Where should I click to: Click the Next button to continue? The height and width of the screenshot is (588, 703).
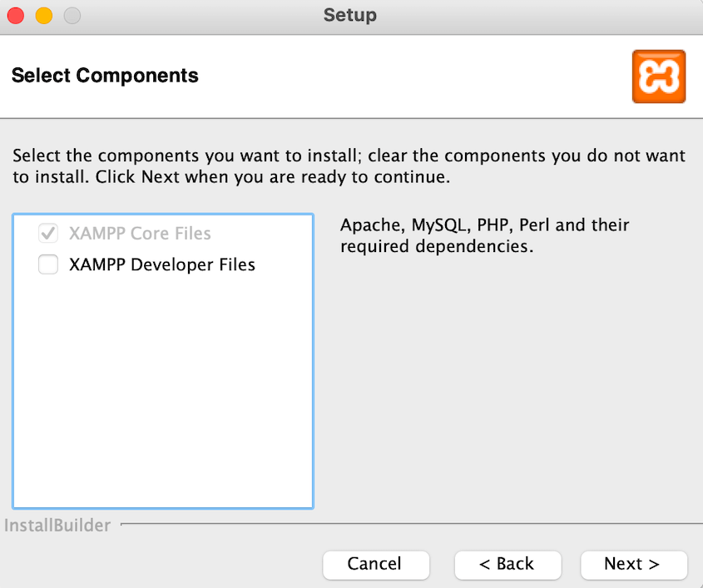click(x=634, y=565)
